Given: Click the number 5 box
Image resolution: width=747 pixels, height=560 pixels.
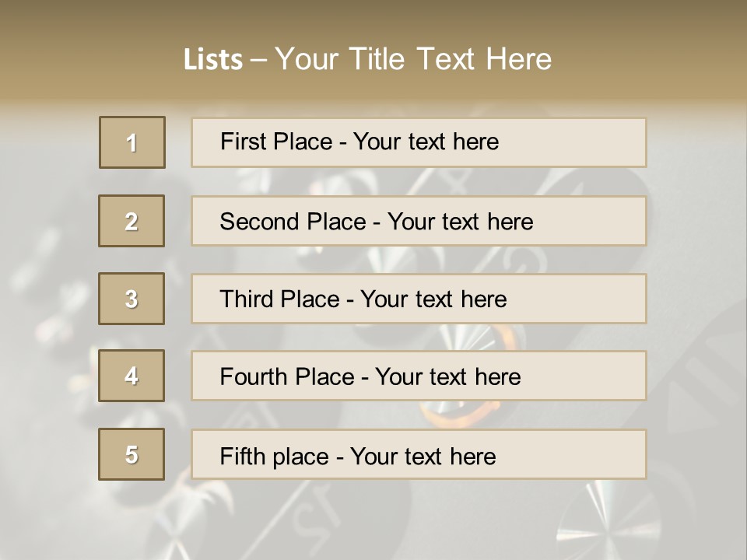Looking at the screenshot, I should pyautogui.click(x=132, y=454).
